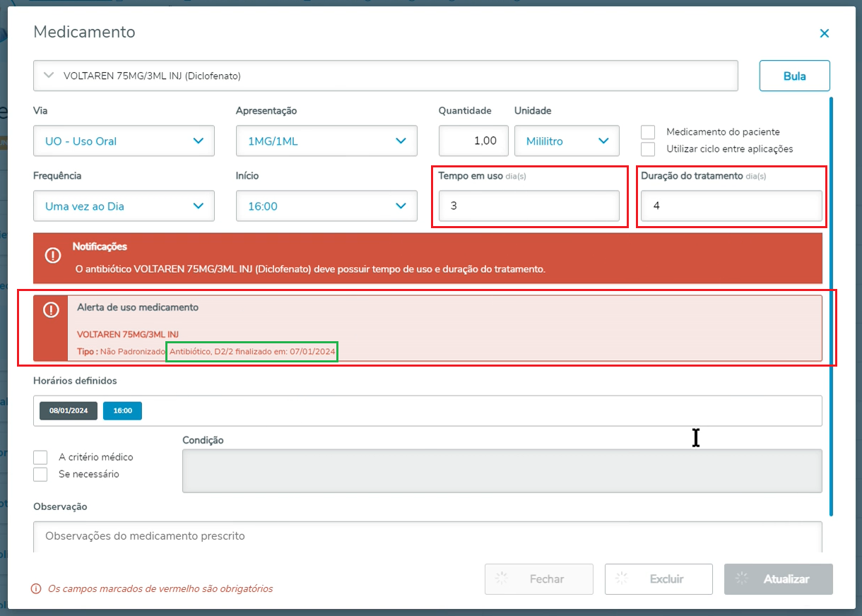The image size is (862, 616).
Task: Enable Medicamento do paciente checkbox
Action: click(x=648, y=132)
